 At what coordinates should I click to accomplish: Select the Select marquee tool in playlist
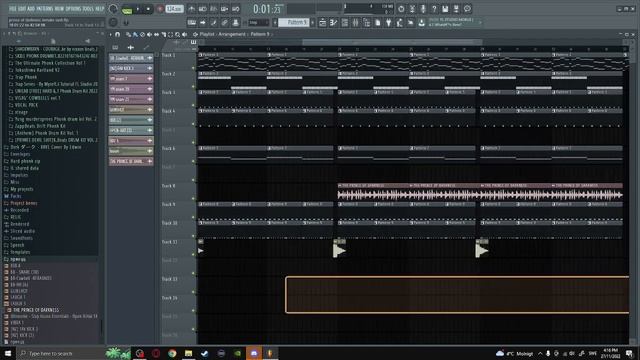pyautogui.click(x=170, y=35)
